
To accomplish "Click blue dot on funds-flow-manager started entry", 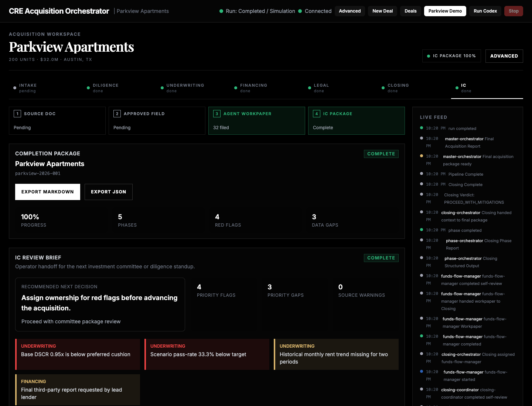I will [422, 371].
